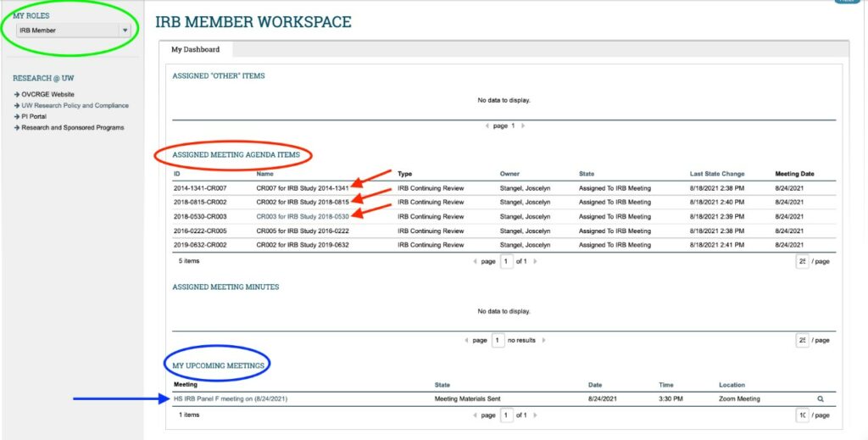Click page number field in Agenda Items pager
Image resolution: width=868 pixels, height=440 pixels.
(x=506, y=262)
